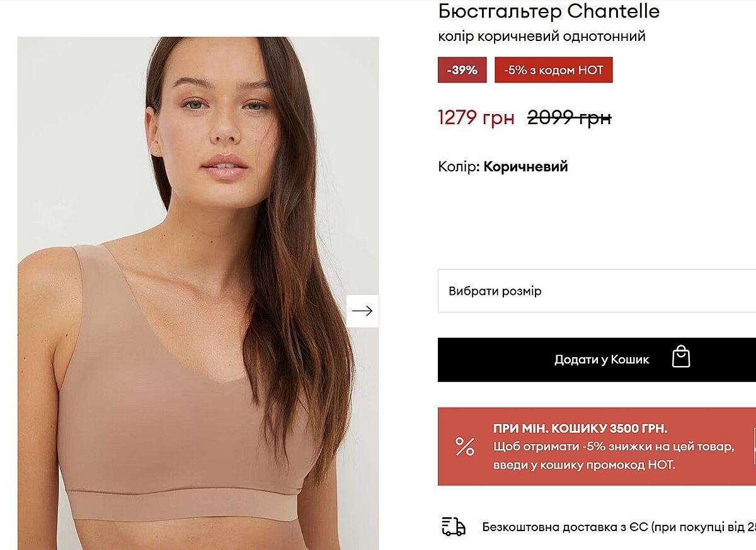Click the -39% discount badge
Screen dimensions: 756x550
pos(462,70)
